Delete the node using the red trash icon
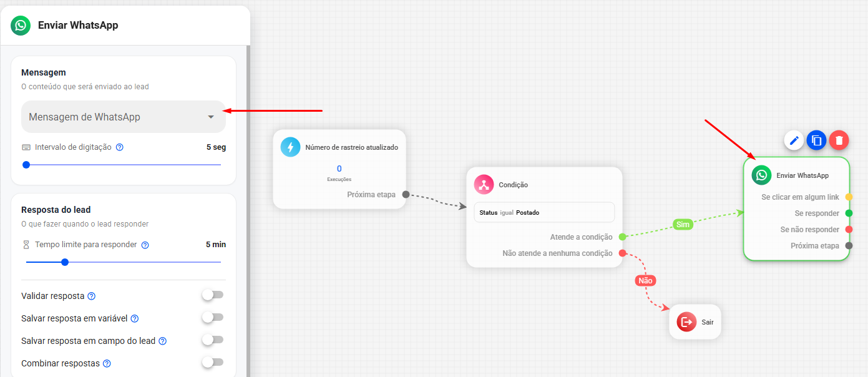Screen dimensions: 868x377 click(x=839, y=140)
